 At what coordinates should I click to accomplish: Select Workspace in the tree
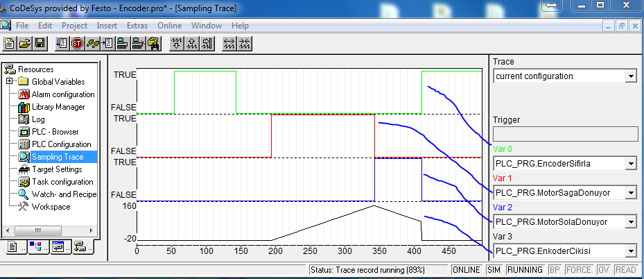pos(51,207)
